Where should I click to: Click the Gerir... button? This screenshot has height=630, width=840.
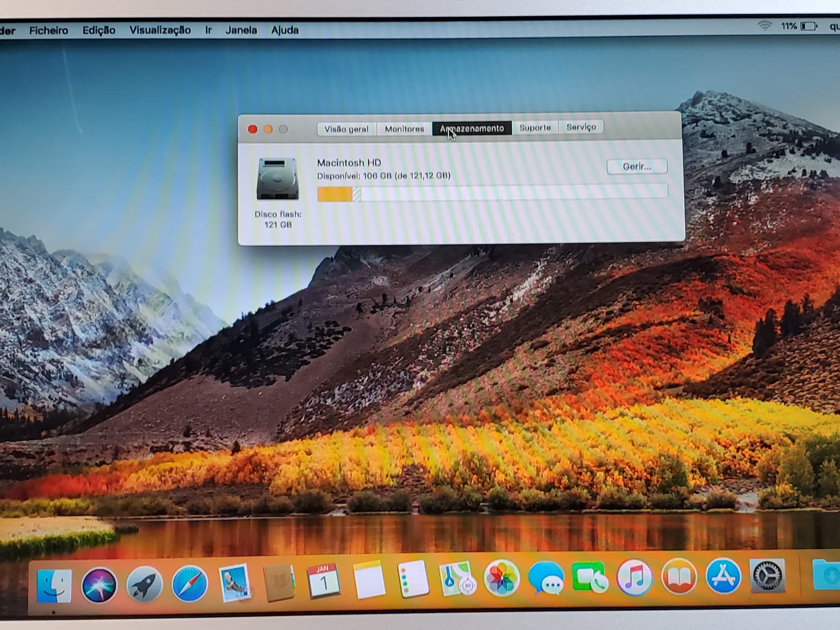point(637,166)
